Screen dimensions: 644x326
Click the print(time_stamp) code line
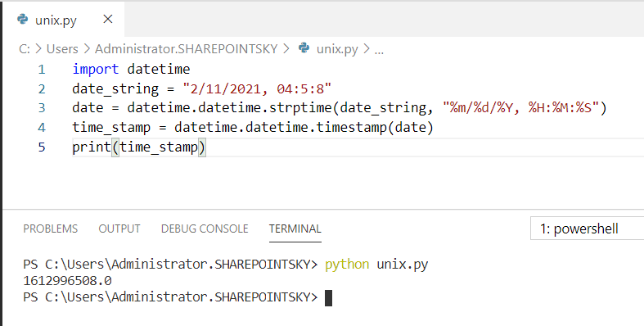(x=139, y=147)
